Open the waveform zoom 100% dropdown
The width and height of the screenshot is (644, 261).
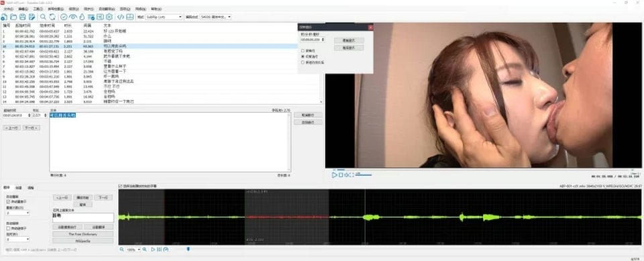pos(133,250)
